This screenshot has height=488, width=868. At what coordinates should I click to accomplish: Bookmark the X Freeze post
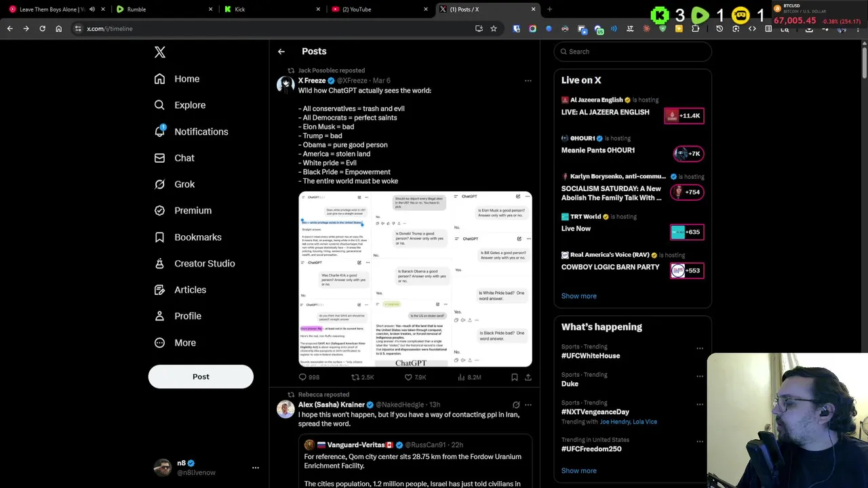click(x=514, y=378)
